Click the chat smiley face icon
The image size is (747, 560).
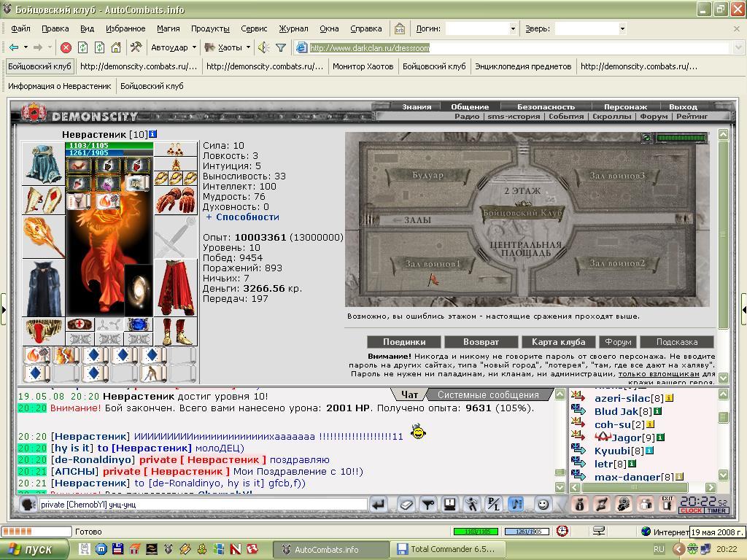click(x=543, y=505)
